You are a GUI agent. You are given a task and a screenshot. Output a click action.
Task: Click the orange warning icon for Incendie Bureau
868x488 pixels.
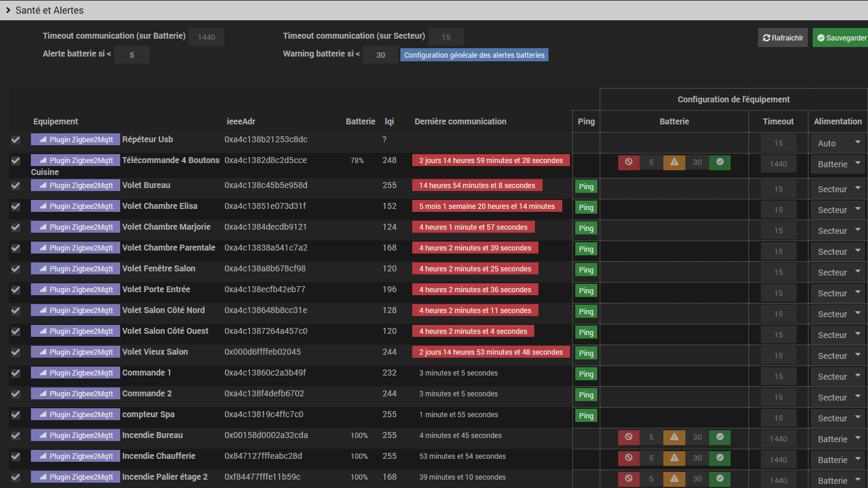(x=674, y=437)
